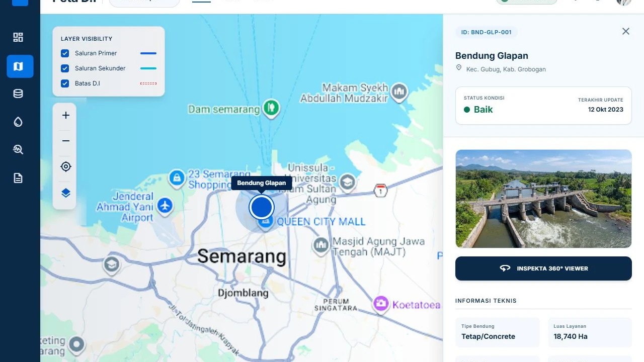This screenshot has width=644, height=362.
Task: Toggle the Saluran Primer layer checkbox
Action: click(x=65, y=53)
